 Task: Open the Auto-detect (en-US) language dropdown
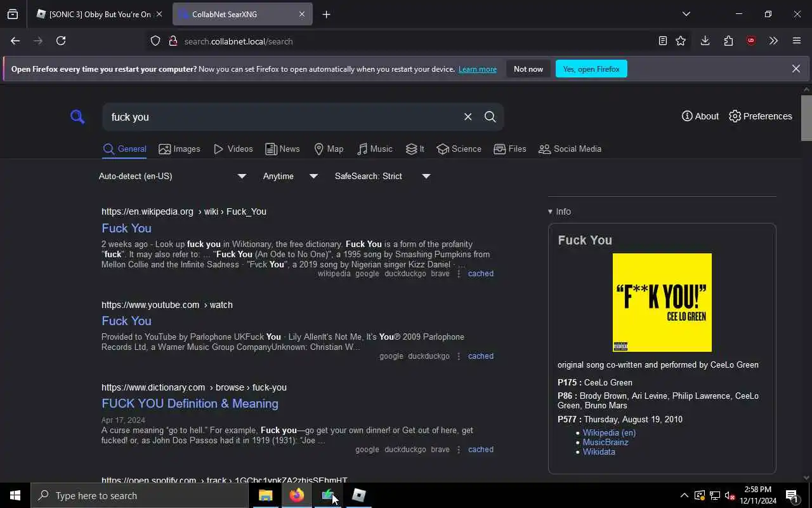[173, 176]
